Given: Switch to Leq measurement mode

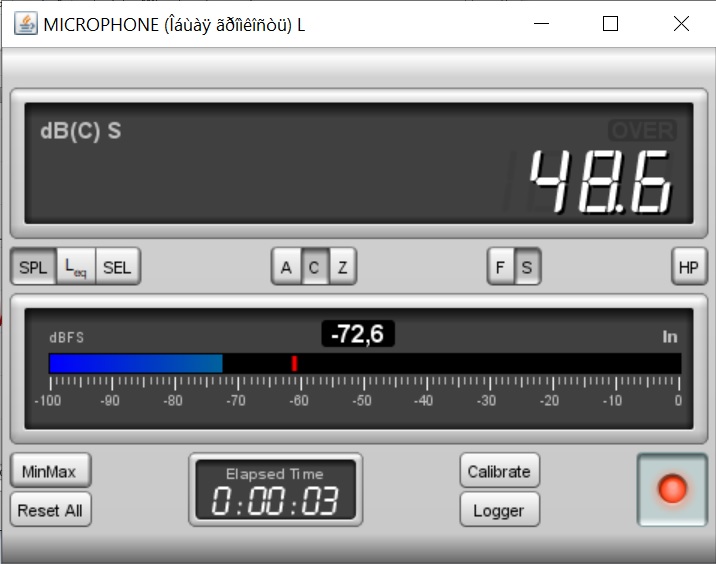Looking at the screenshot, I should [x=75, y=267].
